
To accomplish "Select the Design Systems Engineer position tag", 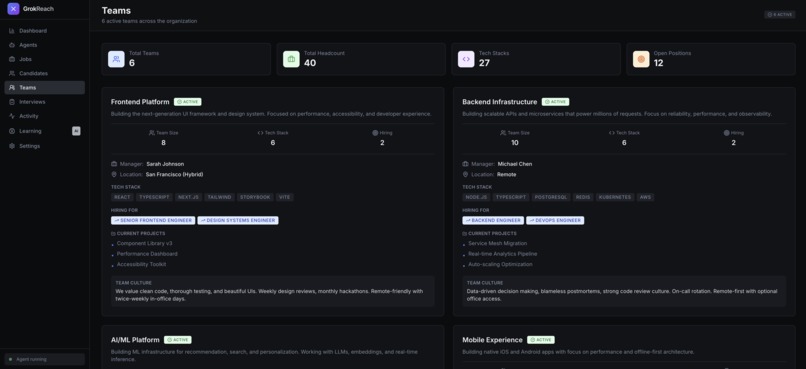I will coord(238,220).
